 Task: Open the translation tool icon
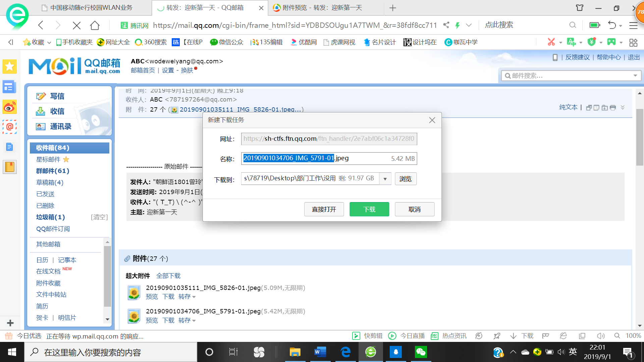[572, 42]
